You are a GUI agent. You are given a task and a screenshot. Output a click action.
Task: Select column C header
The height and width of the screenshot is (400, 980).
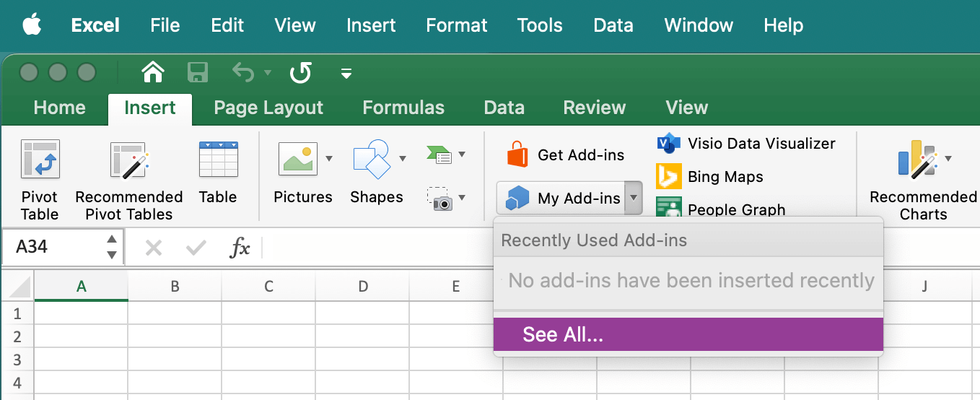tap(268, 287)
